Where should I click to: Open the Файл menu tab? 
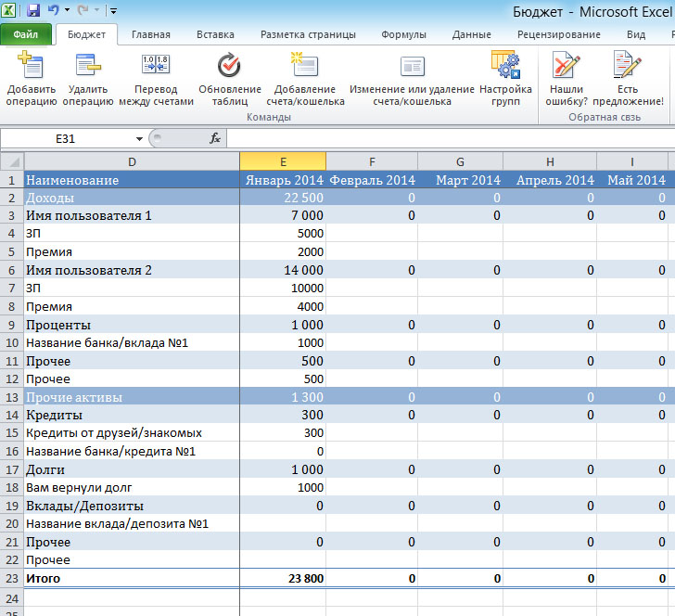25,34
